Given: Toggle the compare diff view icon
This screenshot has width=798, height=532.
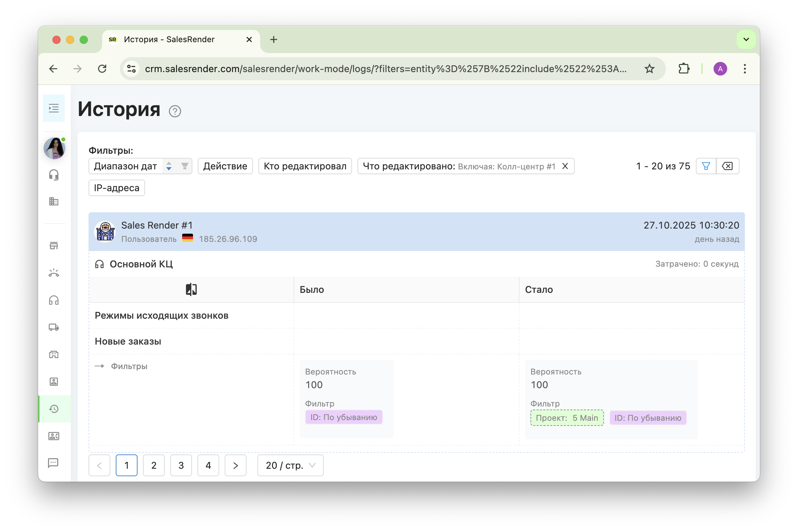Looking at the screenshot, I should pos(191,289).
